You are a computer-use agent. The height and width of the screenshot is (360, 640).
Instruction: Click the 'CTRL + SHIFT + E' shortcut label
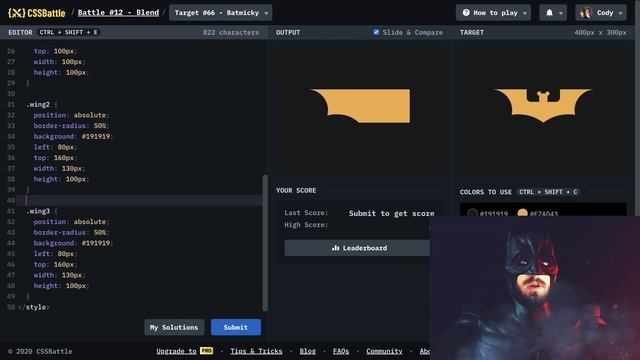click(69, 32)
